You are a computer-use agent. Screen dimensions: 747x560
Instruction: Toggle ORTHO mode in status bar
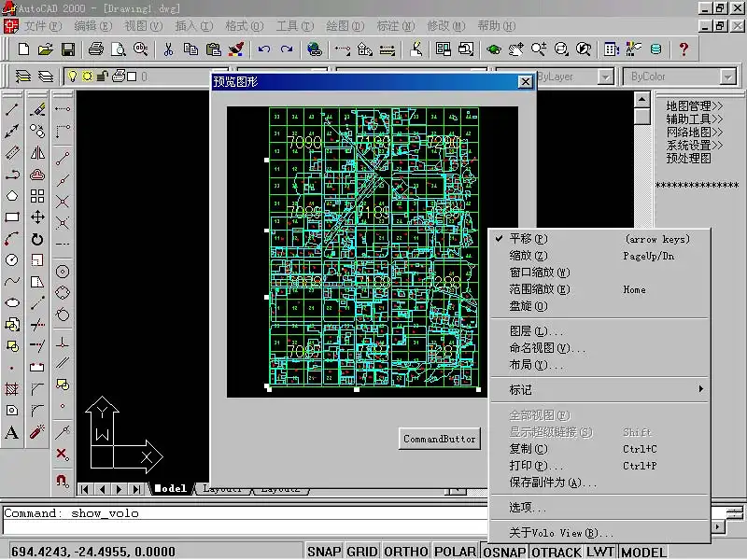[x=405, y=552]
